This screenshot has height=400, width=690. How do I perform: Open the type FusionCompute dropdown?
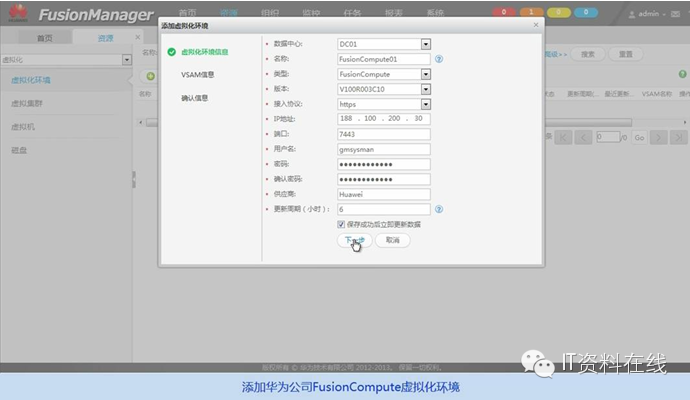coord(426,74)
